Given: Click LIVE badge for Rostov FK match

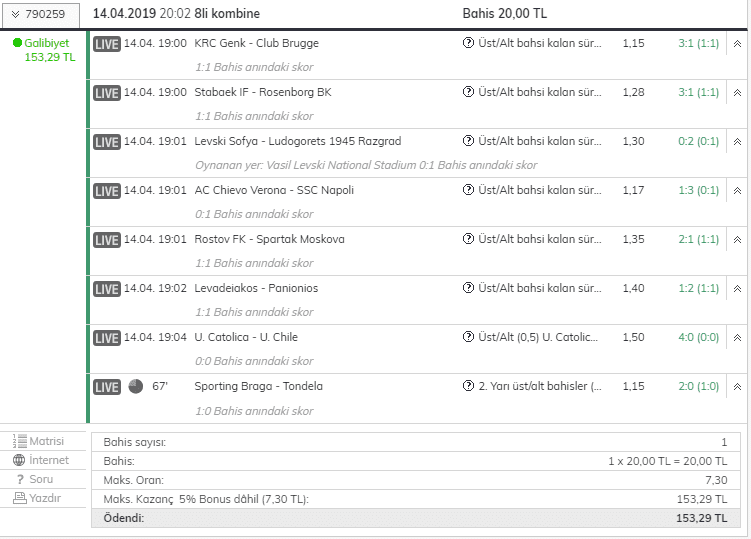Looking at the screenshot, I should (x=106, y=240).
